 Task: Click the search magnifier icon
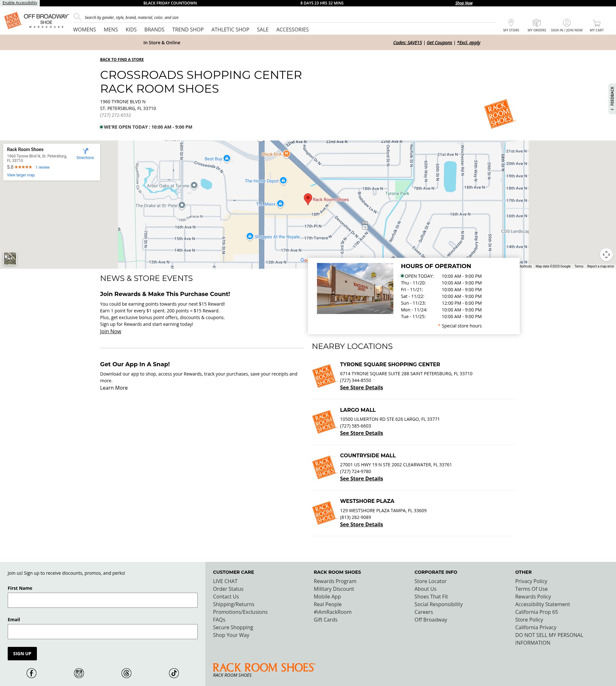point(78,17)
